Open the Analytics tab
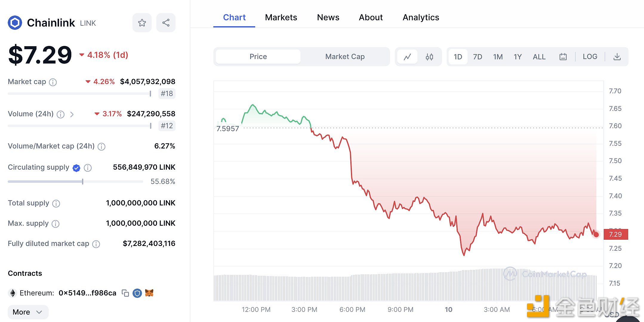644x322 pixels. 421,17
